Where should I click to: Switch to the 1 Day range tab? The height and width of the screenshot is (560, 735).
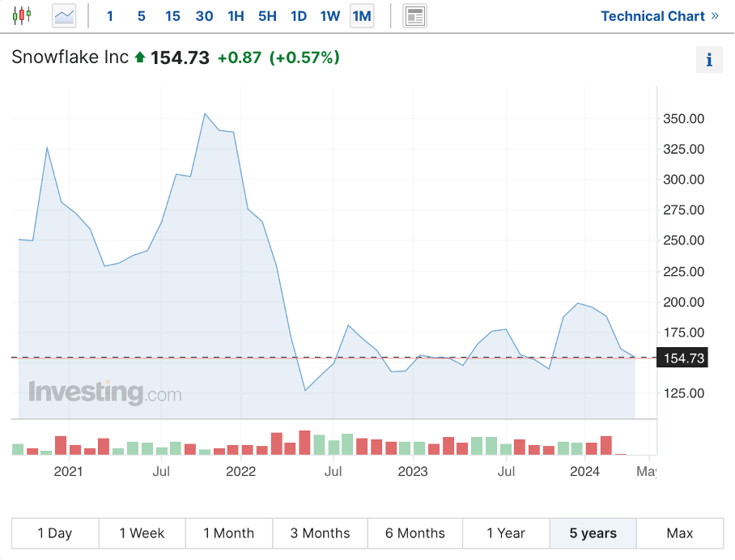tap(54, 532)
